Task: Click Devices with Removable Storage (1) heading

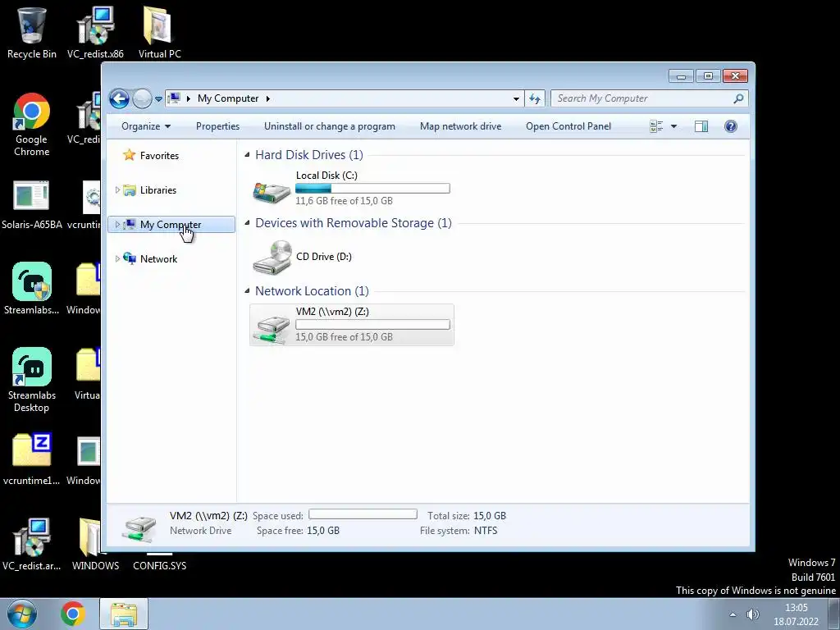Action: coord(353,223)
